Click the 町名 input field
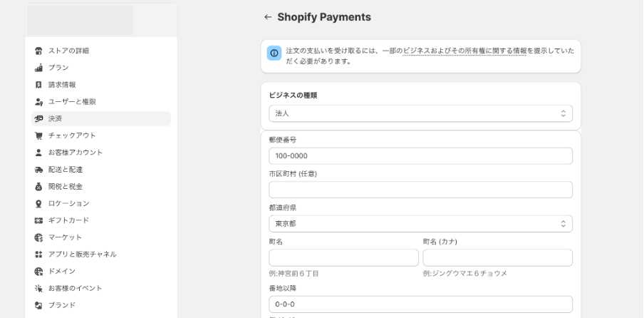 (x=344, y=257)
